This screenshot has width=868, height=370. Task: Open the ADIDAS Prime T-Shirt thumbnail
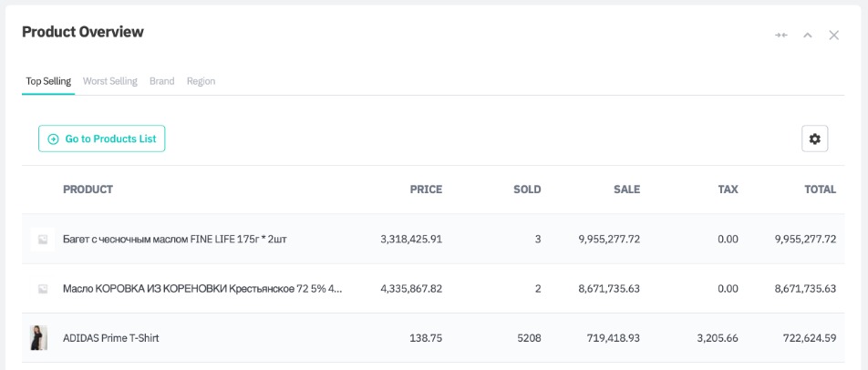39,338
